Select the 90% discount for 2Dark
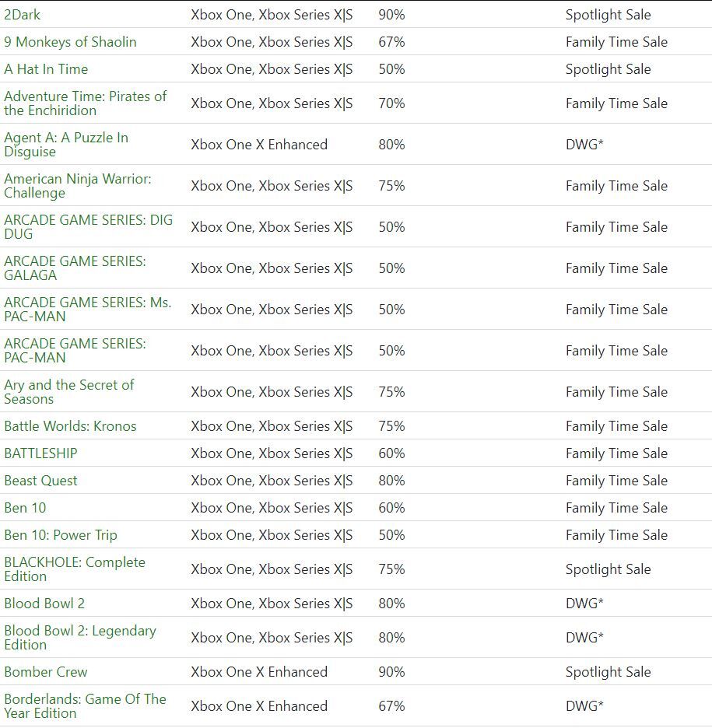712x728 pixels. [391, 15]
